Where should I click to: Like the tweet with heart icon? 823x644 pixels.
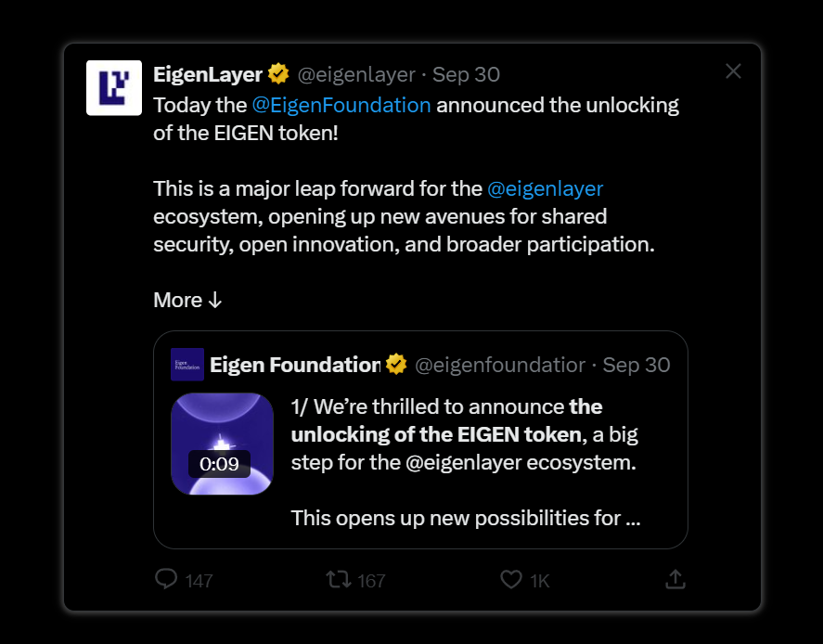pos(511,579)
